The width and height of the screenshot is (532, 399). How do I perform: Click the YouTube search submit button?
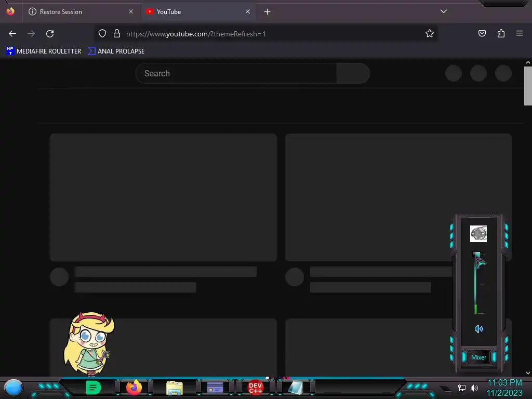(x=353, y=73)
